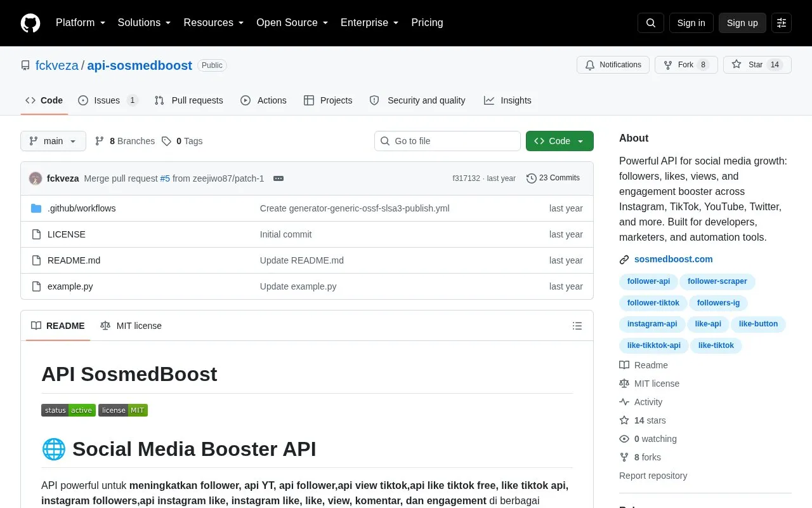Image resolution: width=812 pixels, height=508 pixels.
Task: Switch to the Actions tab
Action: [264, 100]
